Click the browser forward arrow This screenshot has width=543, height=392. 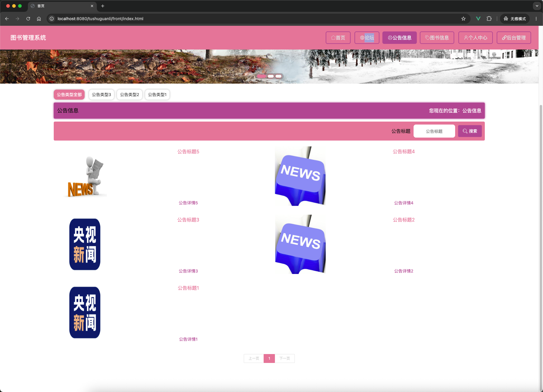coord(18,19)
